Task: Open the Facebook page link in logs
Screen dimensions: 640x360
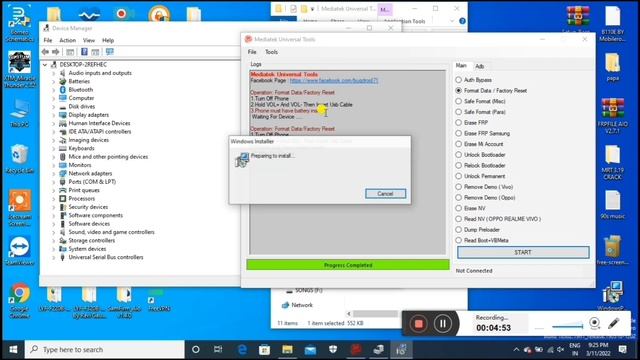Action: tap(333, 80)
